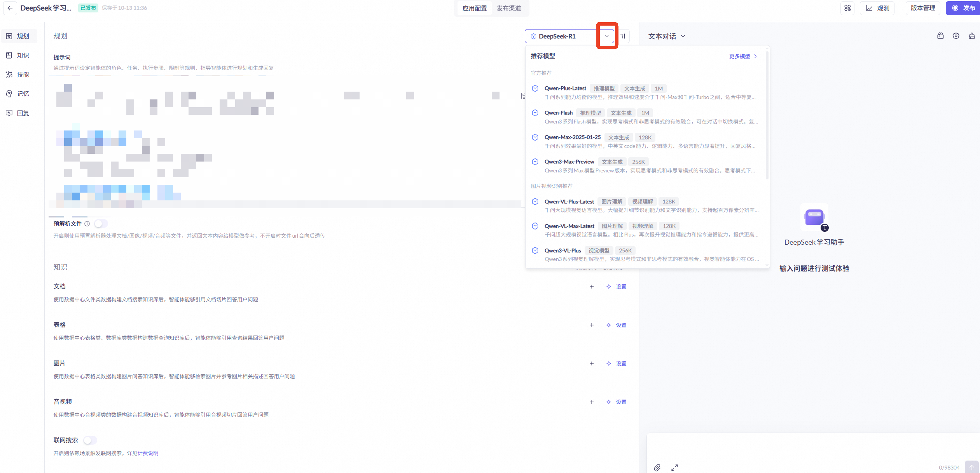Screen dimensions: 980x473
Task: Switch to the 发布渠道 tab
Action: click(x=508, y=8)
